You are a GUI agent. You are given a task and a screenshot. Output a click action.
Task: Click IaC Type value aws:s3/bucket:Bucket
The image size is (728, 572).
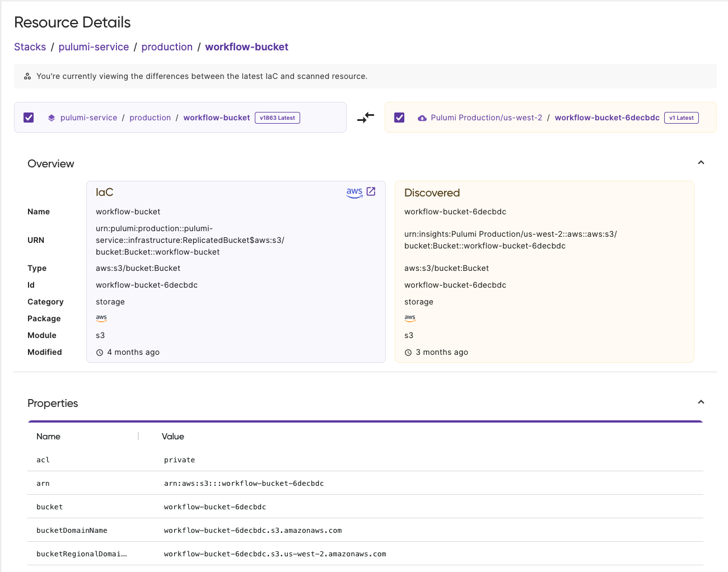coord(138,268)
